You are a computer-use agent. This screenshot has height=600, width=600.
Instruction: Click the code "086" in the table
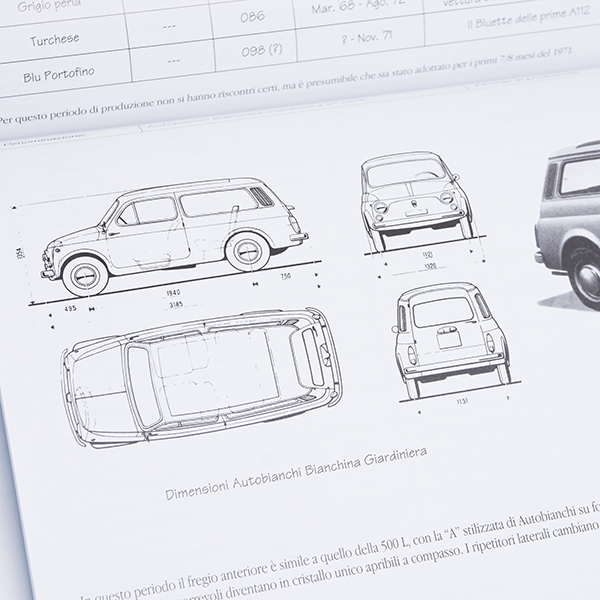coord(253,16)
